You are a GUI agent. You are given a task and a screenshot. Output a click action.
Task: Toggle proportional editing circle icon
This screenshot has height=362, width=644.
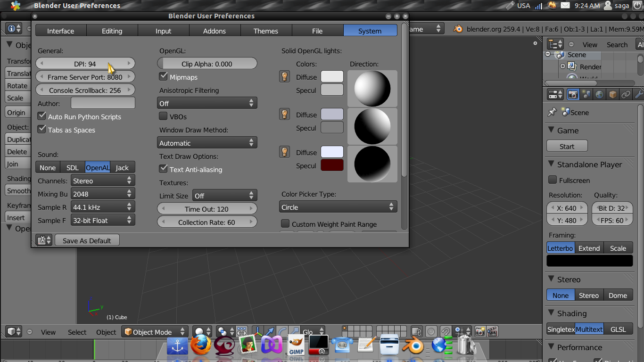pyautogui.click(x=431, y=331)
